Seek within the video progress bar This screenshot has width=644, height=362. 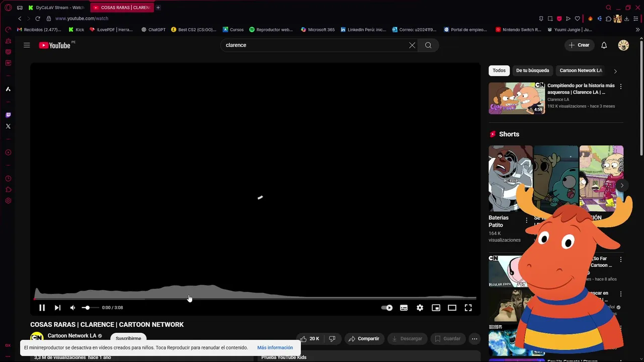tap(255, 298)
